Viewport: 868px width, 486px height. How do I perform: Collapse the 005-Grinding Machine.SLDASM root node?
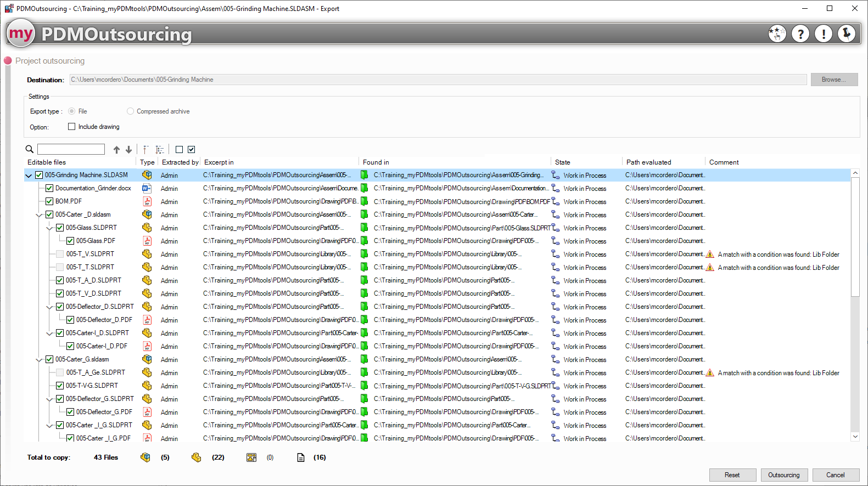[29, 176]
